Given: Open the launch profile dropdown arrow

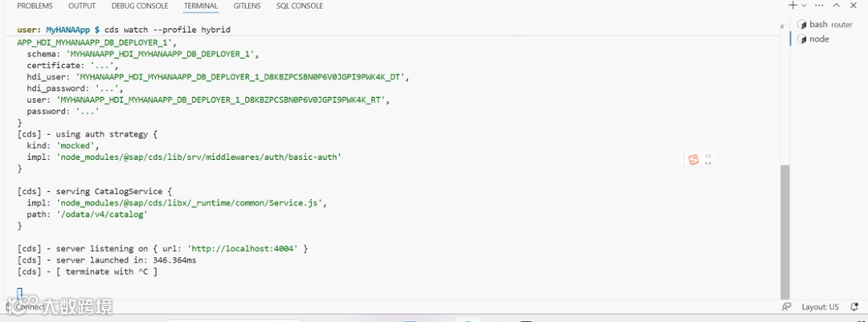Looking at the screenshot, I should 805,6.
